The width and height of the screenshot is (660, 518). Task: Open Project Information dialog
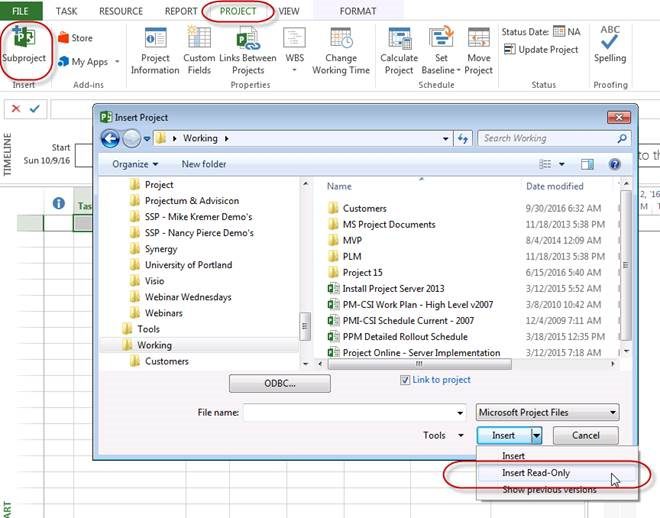click(x=155, y=51)
